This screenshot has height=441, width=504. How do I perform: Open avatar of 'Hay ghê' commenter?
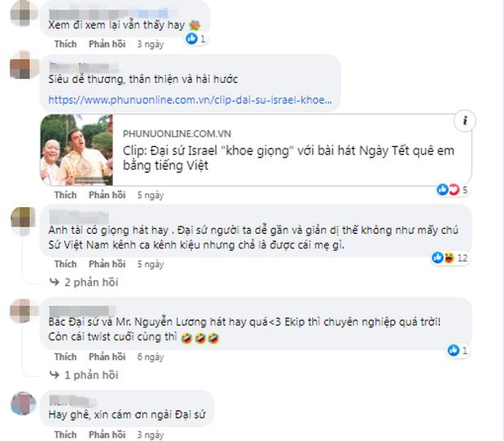click(24, 404)
